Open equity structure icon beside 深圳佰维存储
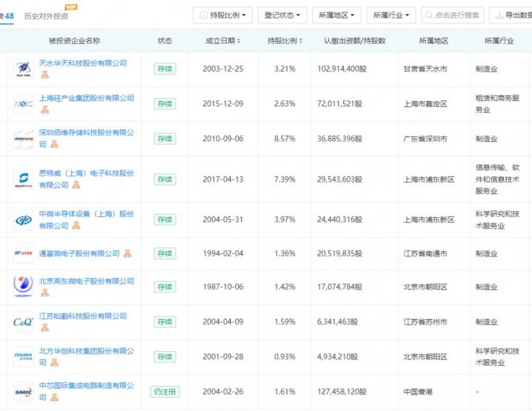 pyautogui.click(x=55, y=144)
